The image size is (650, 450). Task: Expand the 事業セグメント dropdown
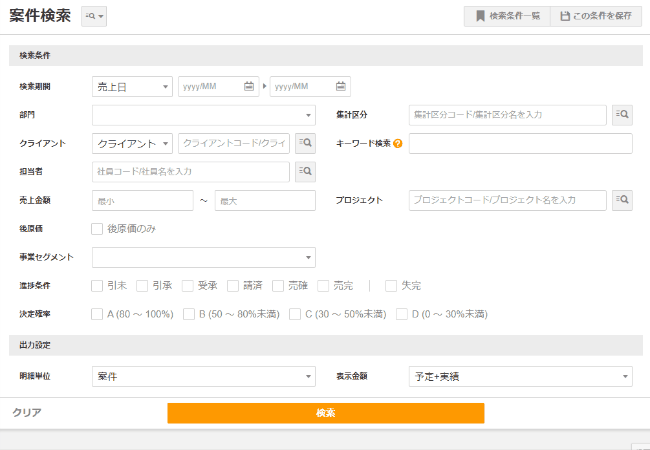(x=203, y=258)
